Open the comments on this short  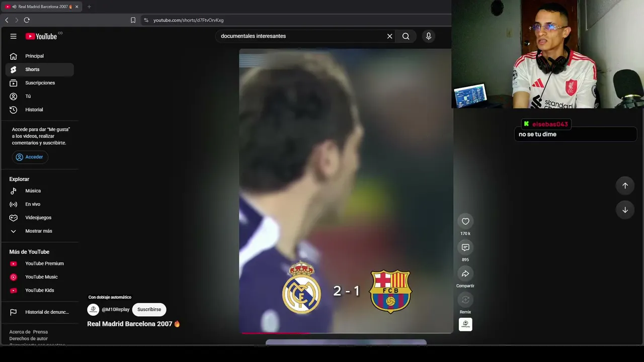465,247
